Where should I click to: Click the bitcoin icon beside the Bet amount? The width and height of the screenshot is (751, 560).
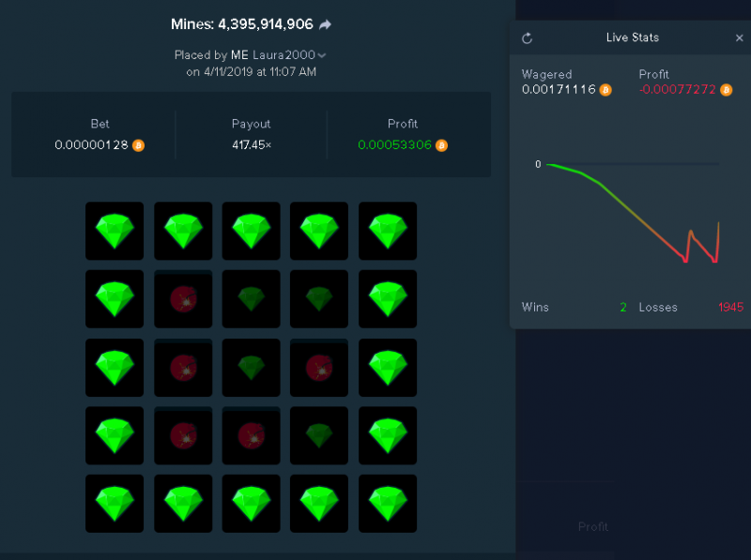pos(138,145)
